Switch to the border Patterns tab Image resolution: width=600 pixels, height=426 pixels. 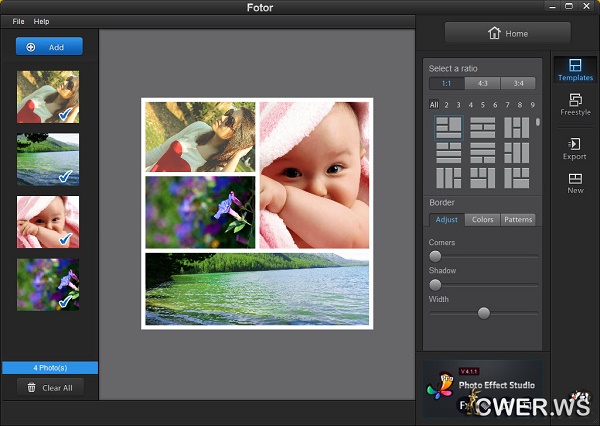pos(518,219)
